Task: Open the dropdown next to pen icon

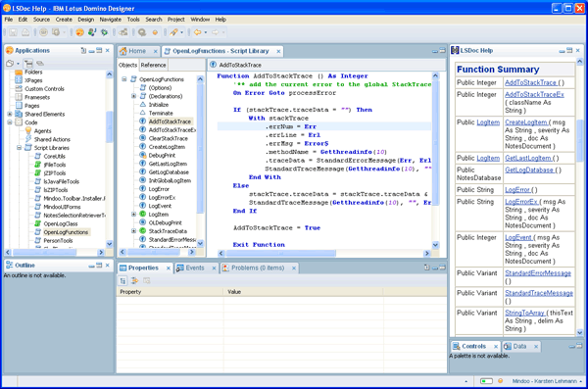Action: [182, 32]
